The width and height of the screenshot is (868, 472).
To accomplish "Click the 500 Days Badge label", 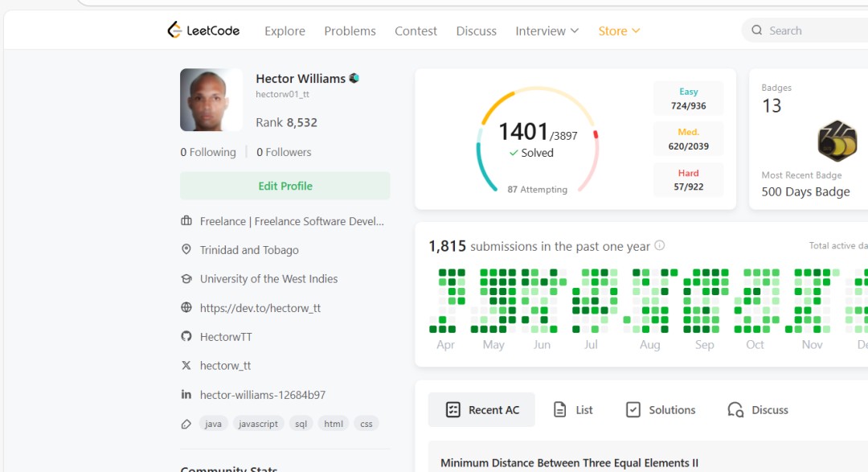I will coord(805,191).
